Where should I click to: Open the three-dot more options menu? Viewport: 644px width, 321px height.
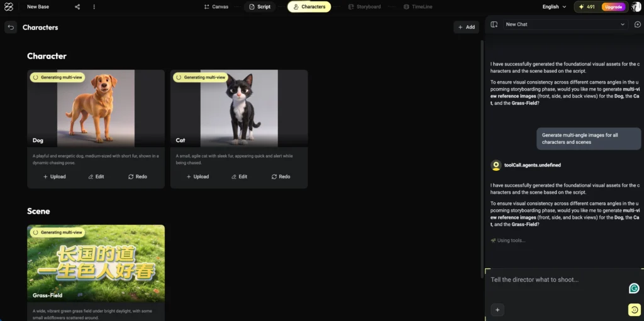point(94,7)
